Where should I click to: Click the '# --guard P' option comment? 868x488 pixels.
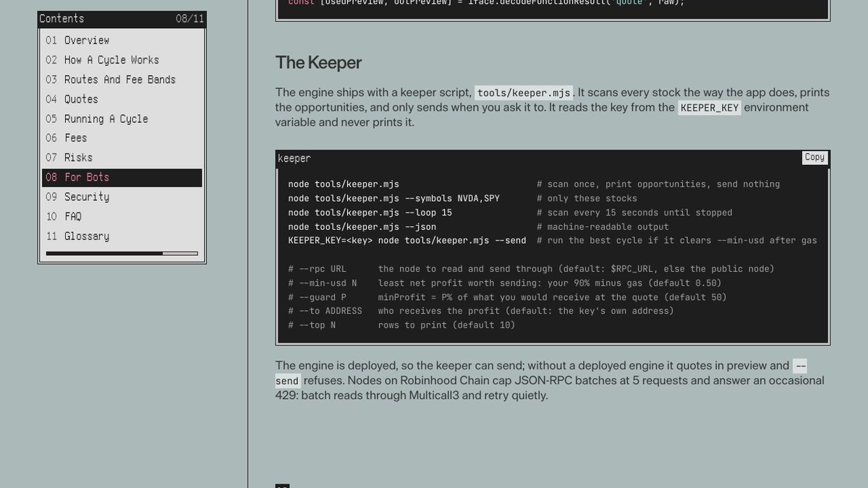(x=507, y=297)
